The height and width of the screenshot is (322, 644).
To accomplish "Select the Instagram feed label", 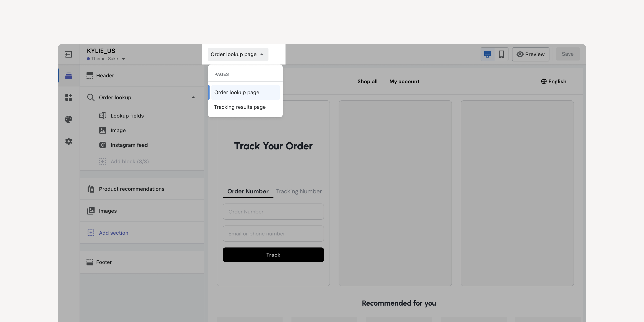I will 129,145.
